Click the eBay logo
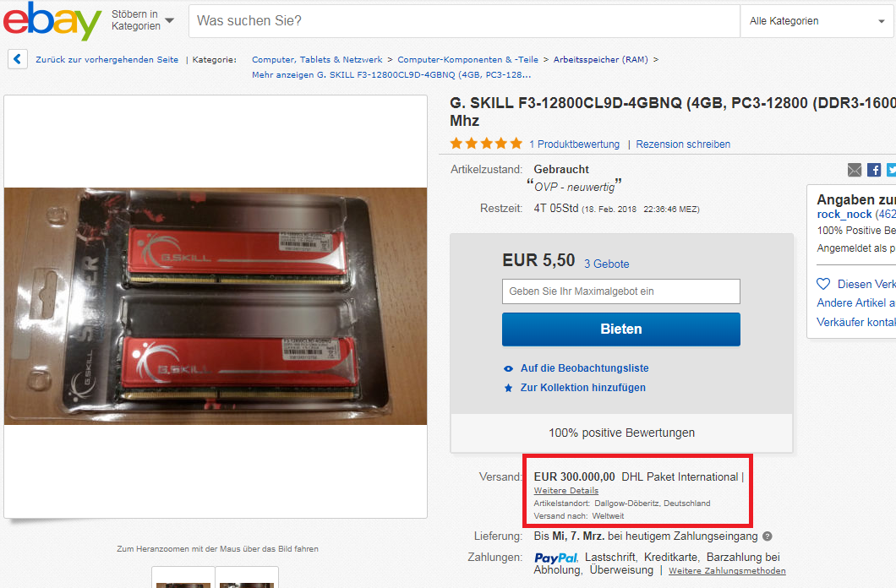Viewport: 896px width, 588px height. [x=52, y=21]
